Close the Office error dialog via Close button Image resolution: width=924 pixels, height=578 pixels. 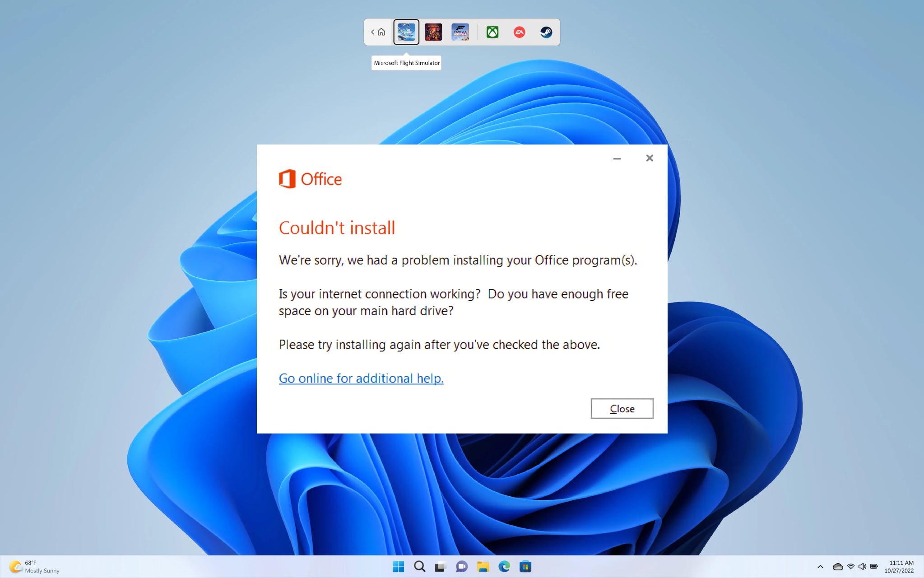pos(622,408)
